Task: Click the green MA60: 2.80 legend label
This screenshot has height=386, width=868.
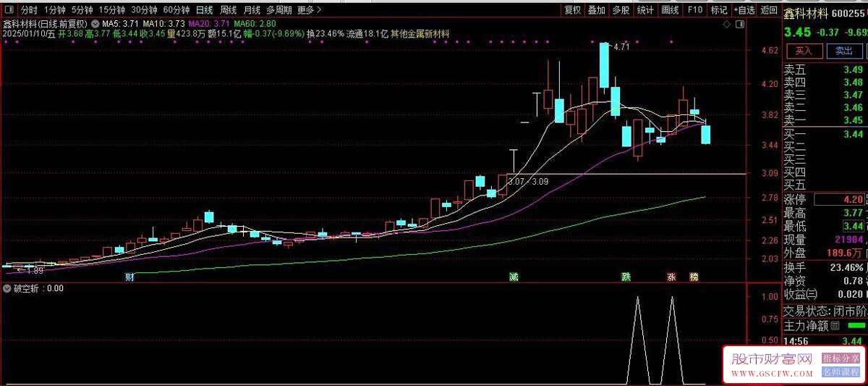Action: 255,24
